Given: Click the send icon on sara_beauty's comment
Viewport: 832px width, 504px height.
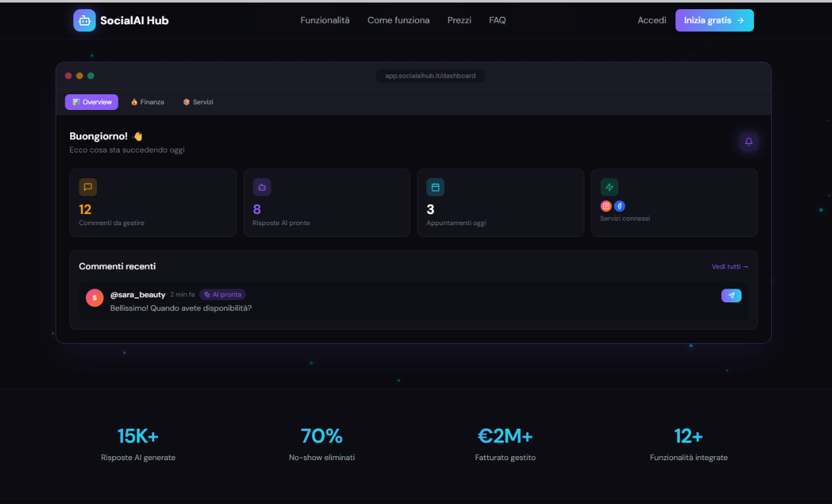Looking at the screenshot, I should click(x=731, y=295).
